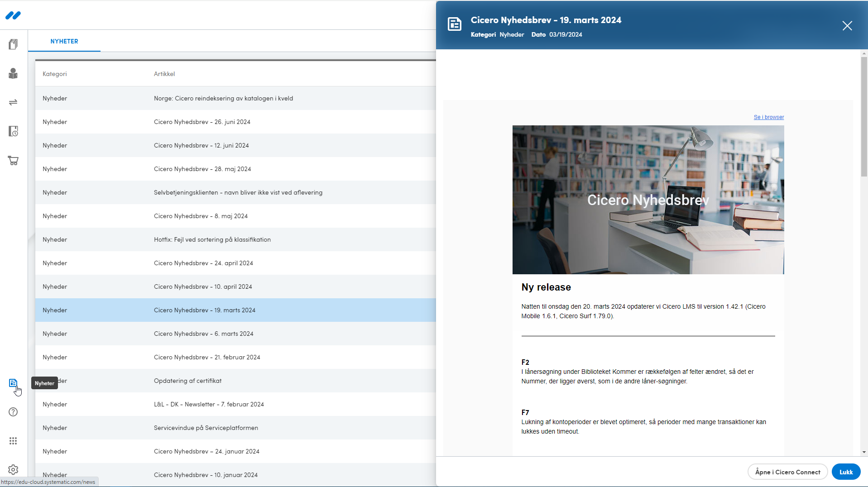
Task: Click the scrollbar down arrow in panel
Action: [864, 452]
